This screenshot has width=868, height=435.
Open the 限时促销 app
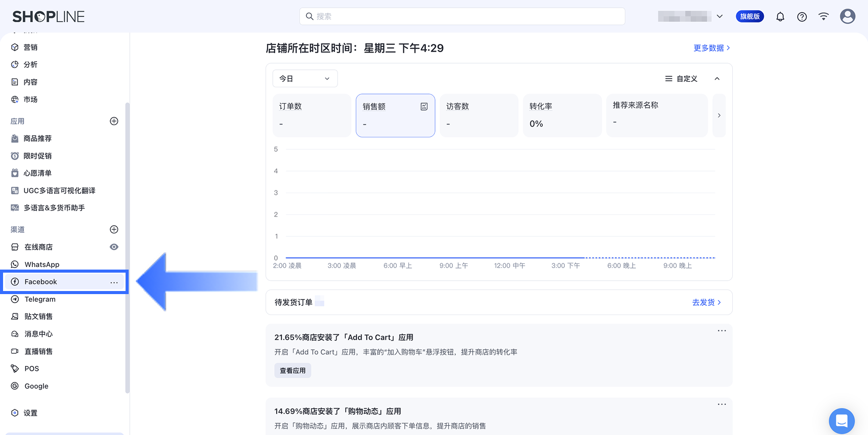(37, 156)
